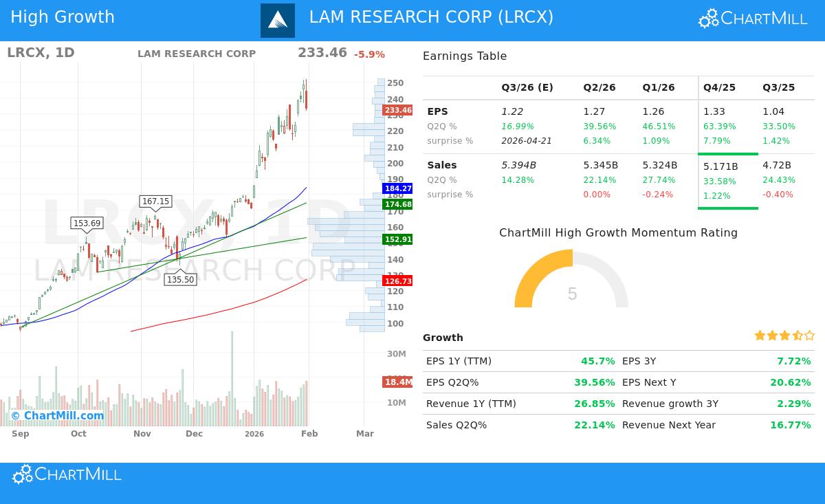Click the 167.15 chart annotation callout
The image size is (825, 504).
point(155,201)
